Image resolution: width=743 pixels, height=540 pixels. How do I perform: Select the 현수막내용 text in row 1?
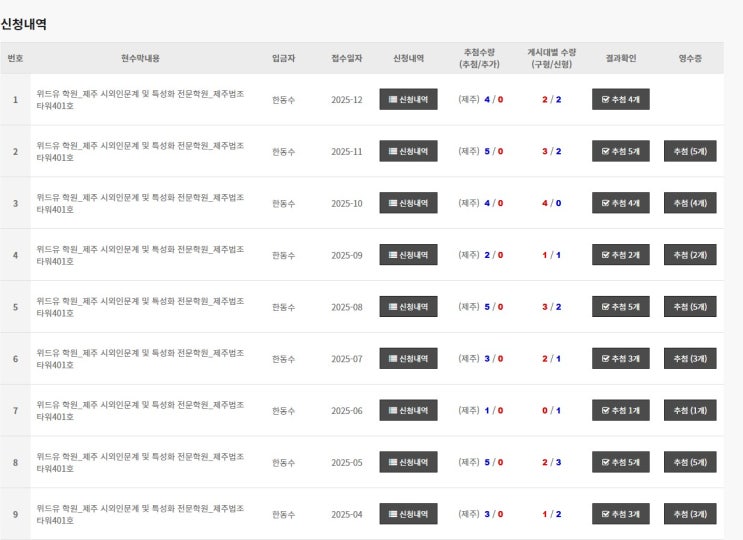[140, 99]
